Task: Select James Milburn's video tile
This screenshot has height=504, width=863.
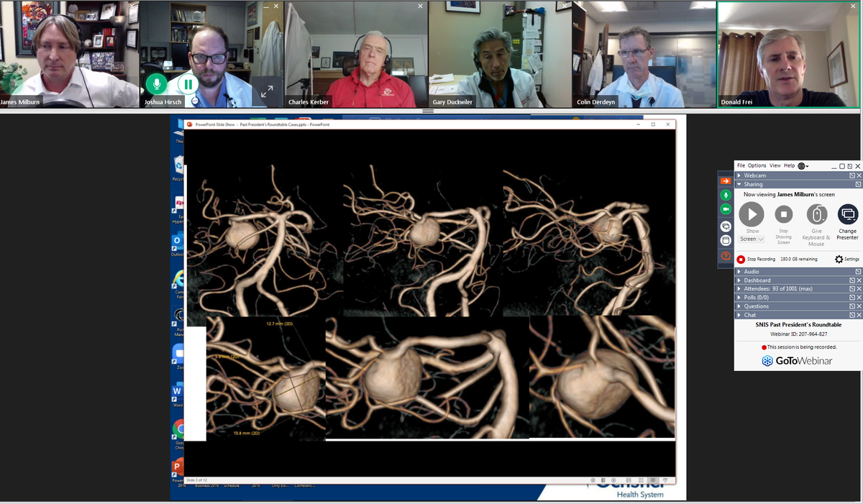Action: pos(69,55)
